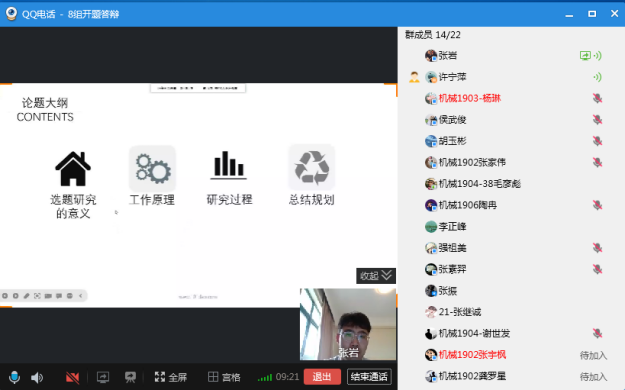Click the avatar of 21-张继诚
The image size is (625, 390).
[x=431, y=312]
